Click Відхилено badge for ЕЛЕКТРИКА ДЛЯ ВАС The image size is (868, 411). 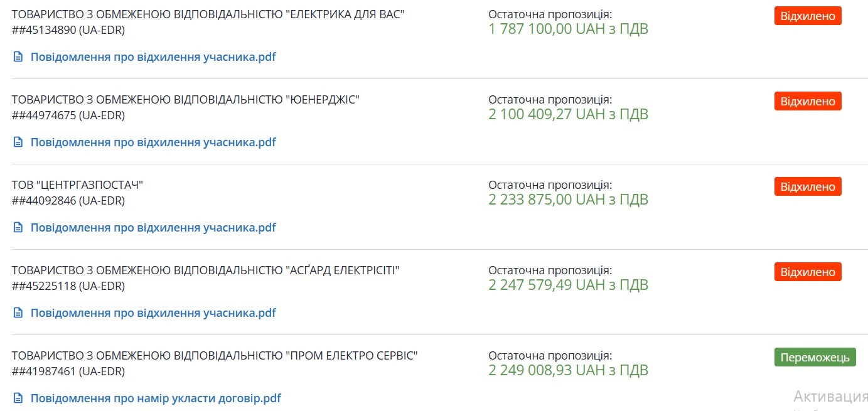(x=808, y=16)
